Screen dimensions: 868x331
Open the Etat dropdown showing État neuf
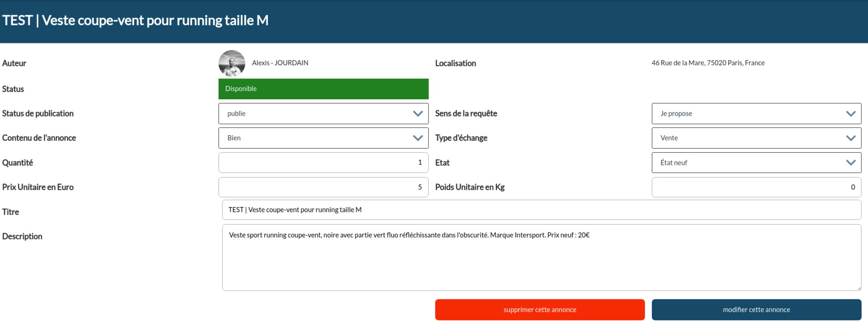[x=756, y=163]
